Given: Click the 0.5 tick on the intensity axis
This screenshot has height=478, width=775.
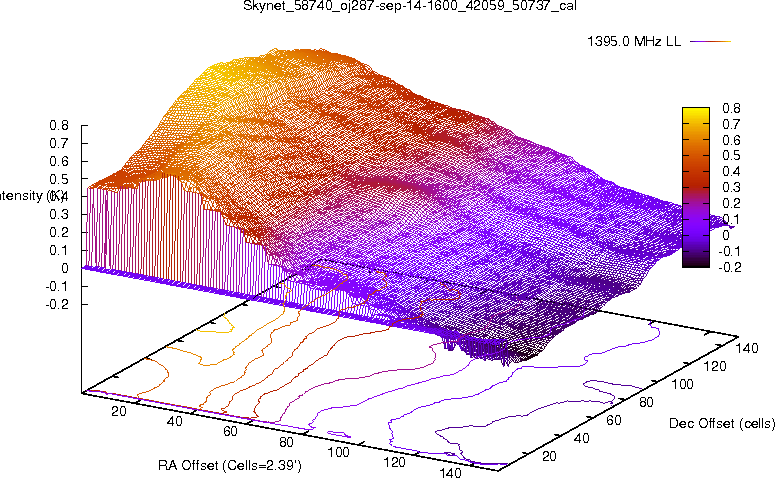Looking at the screenshot, I should (x=59, y=179).
